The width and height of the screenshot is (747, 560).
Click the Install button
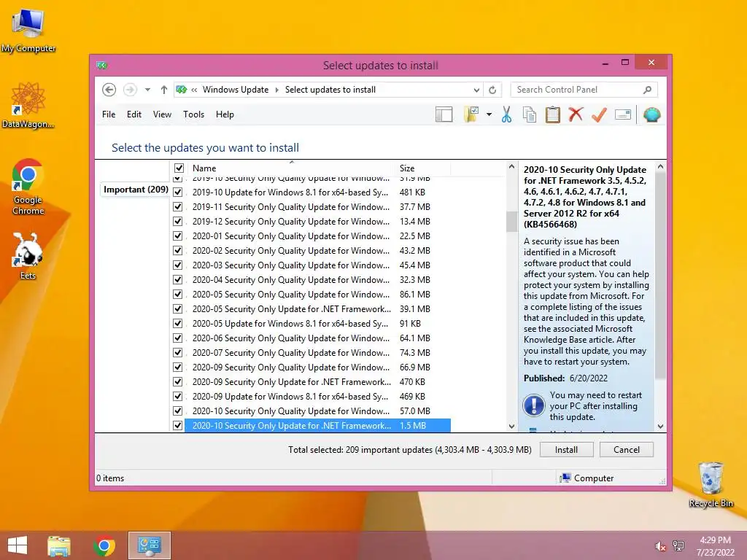click(x=566, y=449)
